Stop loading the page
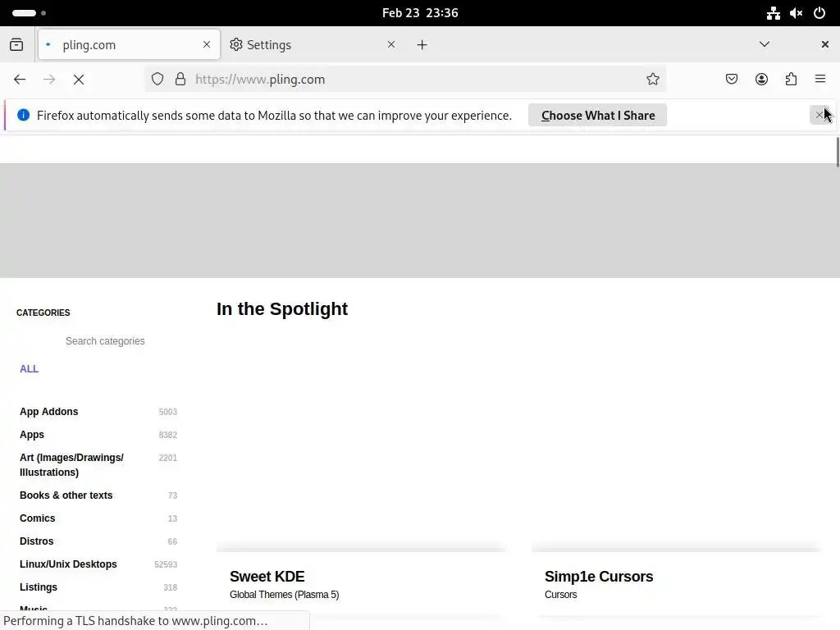840x630 pixels. coord(79,80)
